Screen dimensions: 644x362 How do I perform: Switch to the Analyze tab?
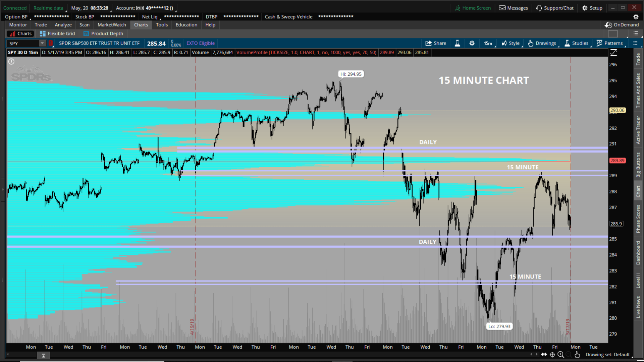pyautogui.click(x=63, y=25)
